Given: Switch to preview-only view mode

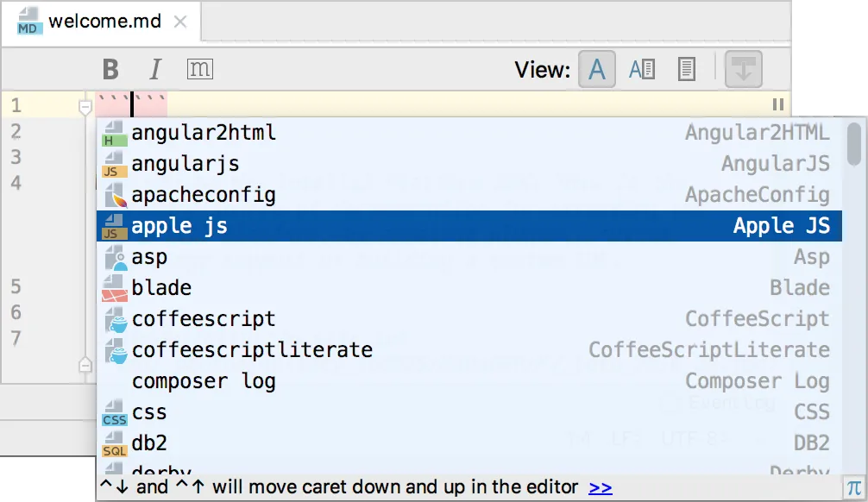Looking at the screenshot, I should (687, 70).
